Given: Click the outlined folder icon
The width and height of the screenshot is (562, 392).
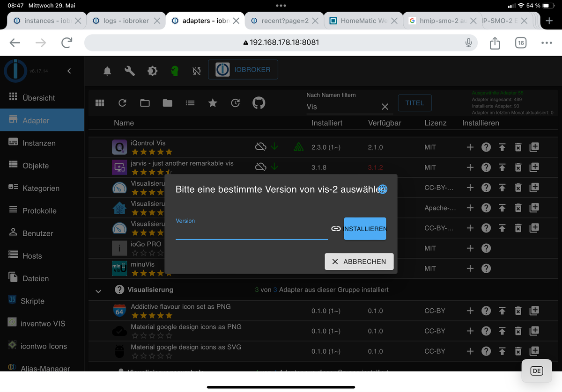Looking at the screenshot, I should (145, 103).
